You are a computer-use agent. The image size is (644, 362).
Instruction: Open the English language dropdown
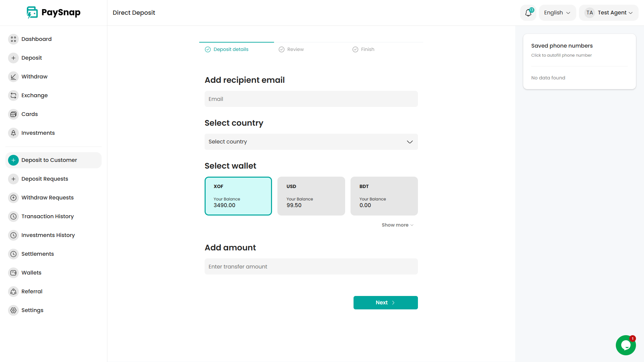(557, 13)
